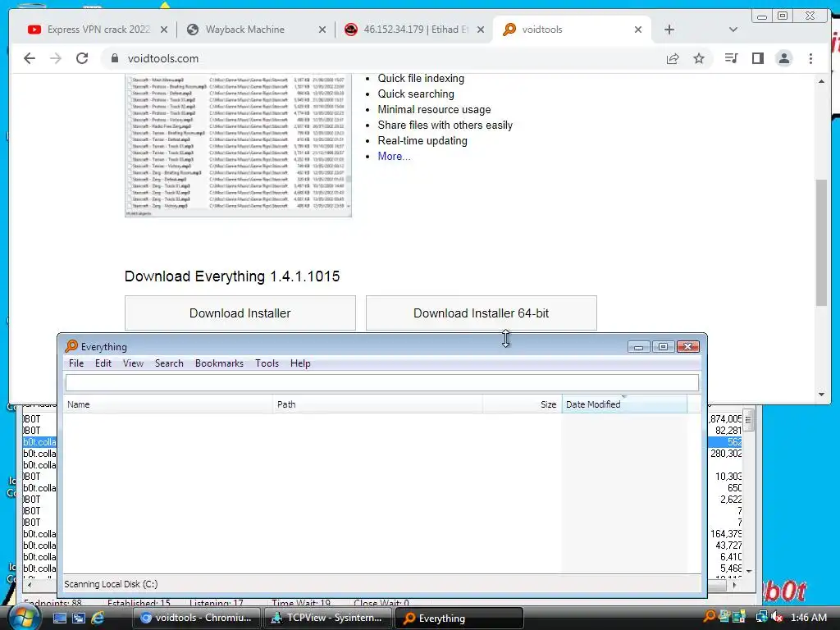The height and width of the screenshot is (630, 840).
Task: Click the browser forward arrow
Action: (x=56, y=58)
